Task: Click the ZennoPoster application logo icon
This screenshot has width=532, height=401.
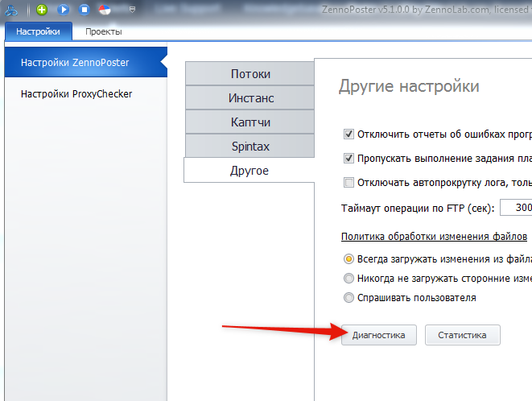Action: coord(11,10)
